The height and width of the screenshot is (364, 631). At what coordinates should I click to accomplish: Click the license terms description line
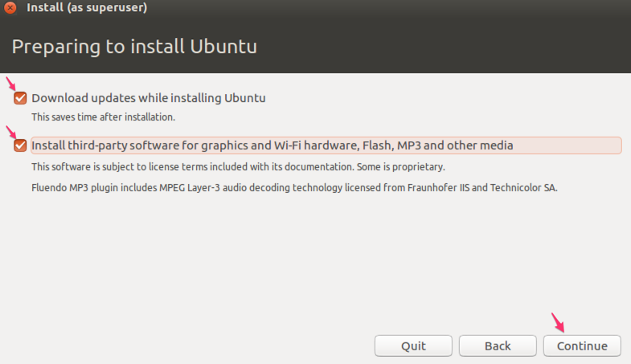tap(238, 167)
